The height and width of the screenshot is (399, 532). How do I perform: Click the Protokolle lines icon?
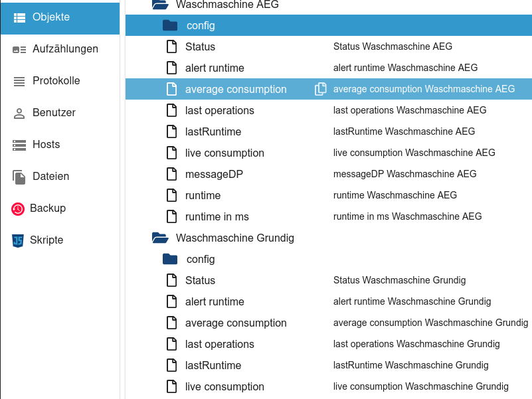[19, 81]
